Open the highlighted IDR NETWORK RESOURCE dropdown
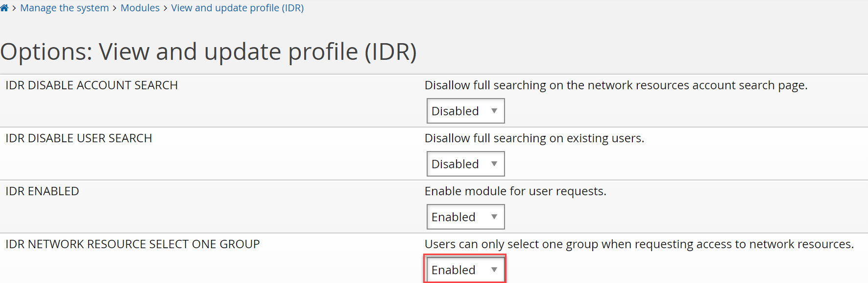Viewport: 868px width, 283px height. 464,269
